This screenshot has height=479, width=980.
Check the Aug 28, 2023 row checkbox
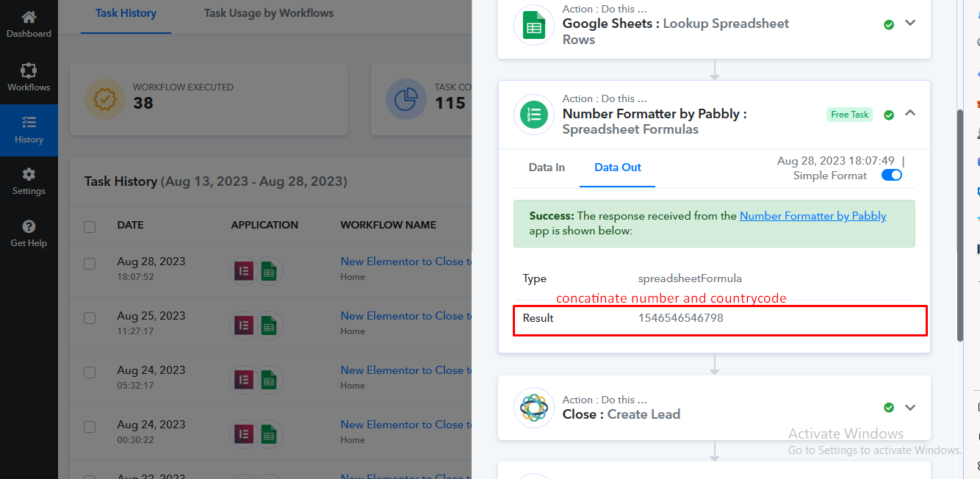90,264
